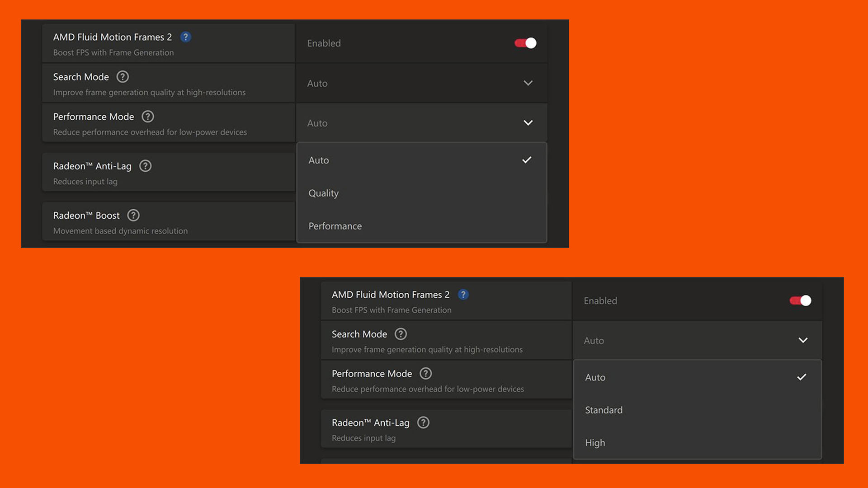The width and height of the screenshot is (868, 488).
Task: Disable Fluid Motion Frames 2 toggle in bottom panel
Action: (800, 300)
